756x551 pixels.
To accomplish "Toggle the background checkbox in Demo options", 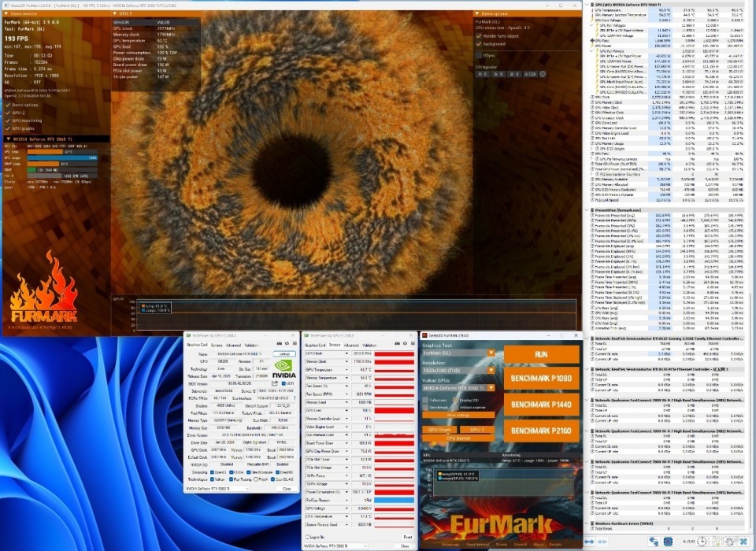I will coord(479,44).
